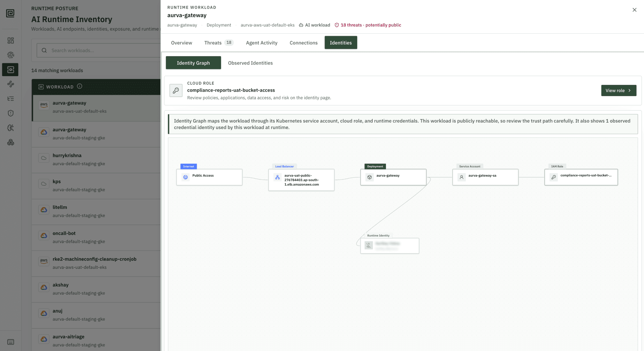644x351 pixels.
Task: Select the oncall-bot workload row
Action: [x=96, y=237]
